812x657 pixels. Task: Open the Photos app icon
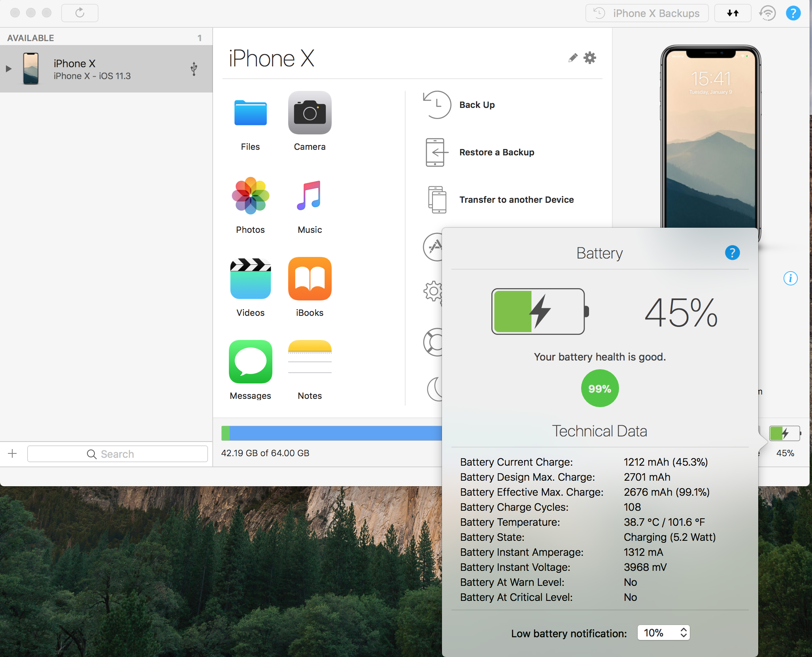coord(250,196)
